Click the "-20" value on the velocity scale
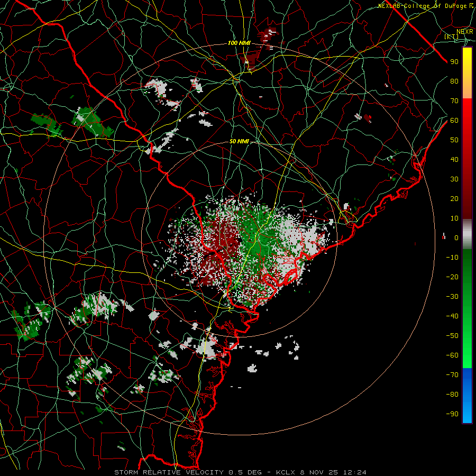 click(x=452, y=277)
